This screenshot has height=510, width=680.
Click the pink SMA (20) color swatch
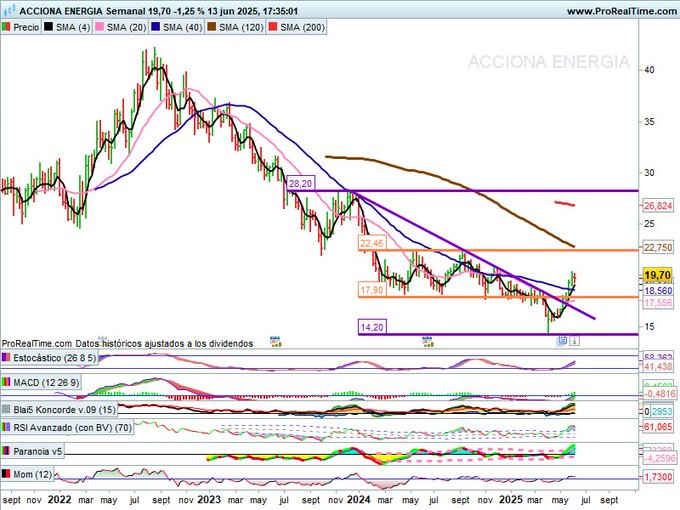(100, 27)
